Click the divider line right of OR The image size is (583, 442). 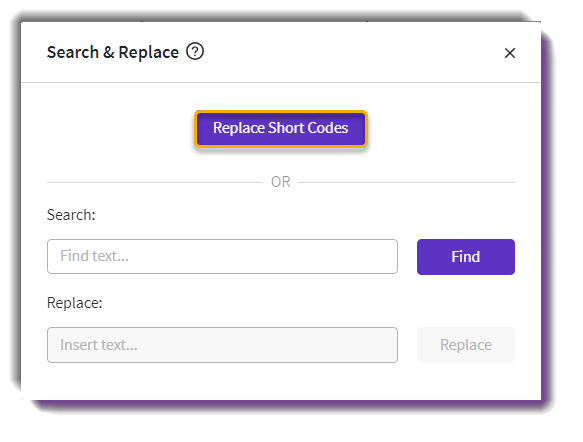click(406, 183)
